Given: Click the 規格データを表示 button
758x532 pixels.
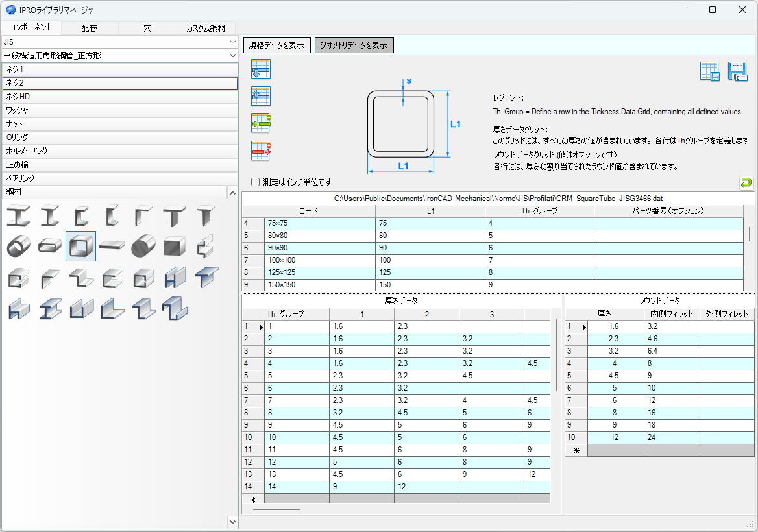Looking at the screenshot, I should 276,45.
